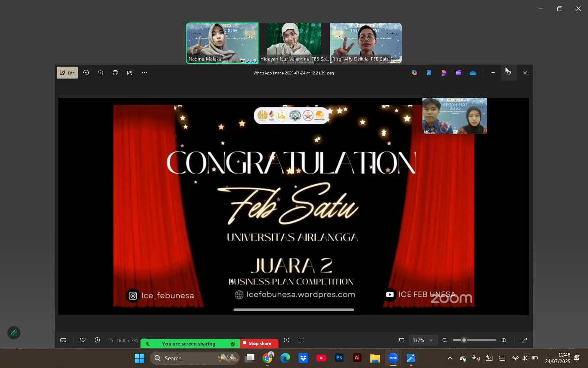Rotate the image using the rotate icon

pyautogui.click(x=86, y=73)
